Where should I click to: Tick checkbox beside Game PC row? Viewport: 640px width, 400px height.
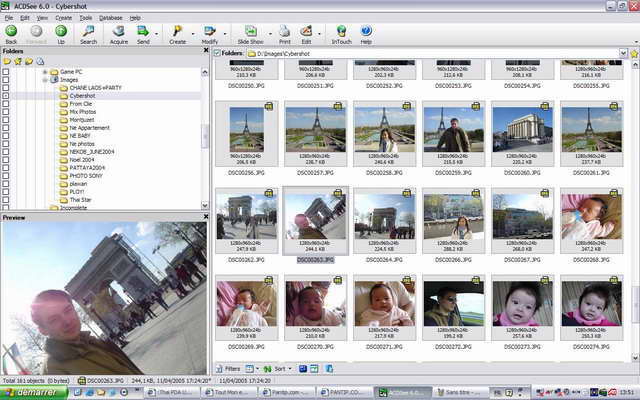tap(6, 72)
